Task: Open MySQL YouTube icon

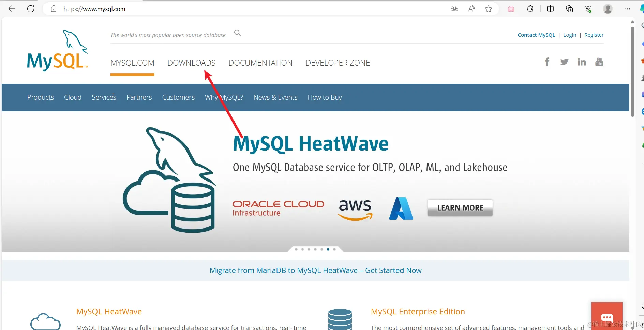Action: (599, 62)
